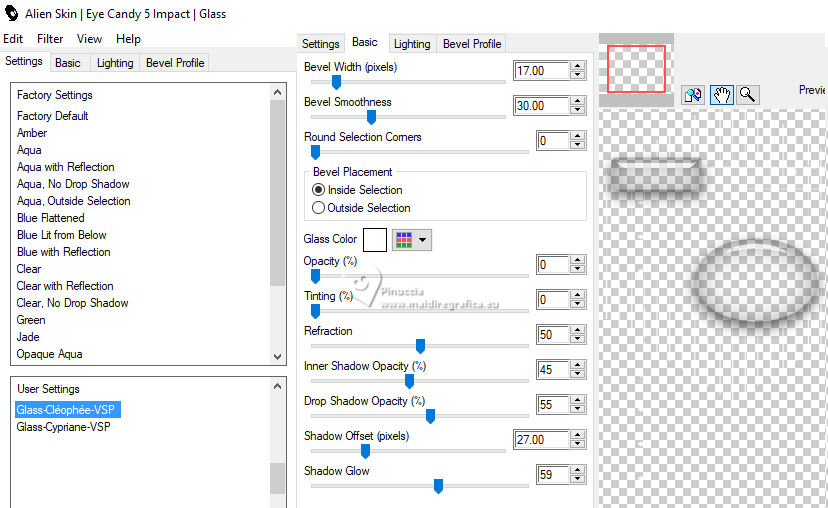The width and height of the screenshot is (828, 508).
Task: Select Green preset
Action: (x=31, y=319)
